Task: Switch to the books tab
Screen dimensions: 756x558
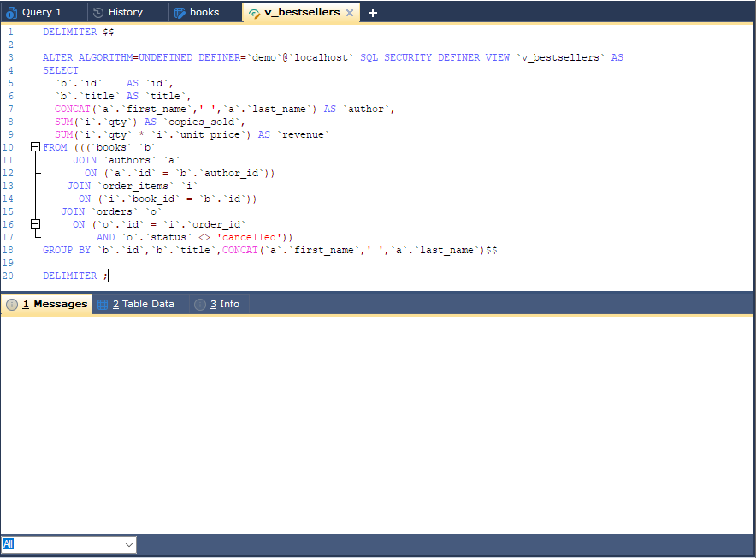Action: 205,12
